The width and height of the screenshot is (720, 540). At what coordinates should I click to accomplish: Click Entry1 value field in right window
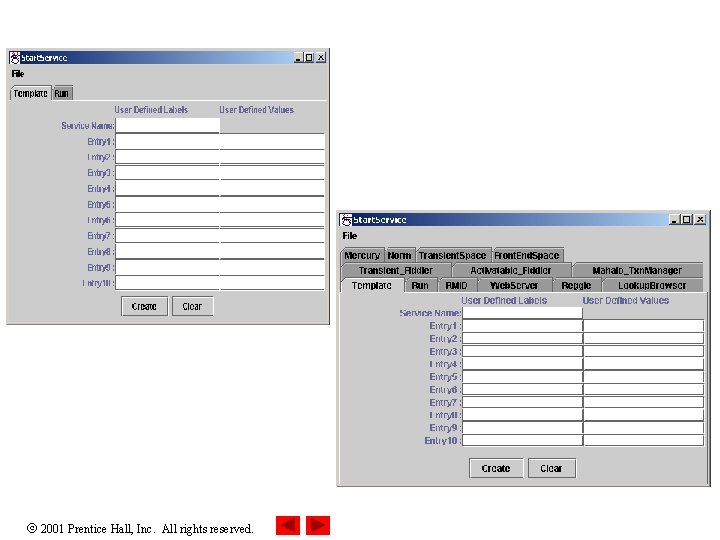click(x=644, y=326)
